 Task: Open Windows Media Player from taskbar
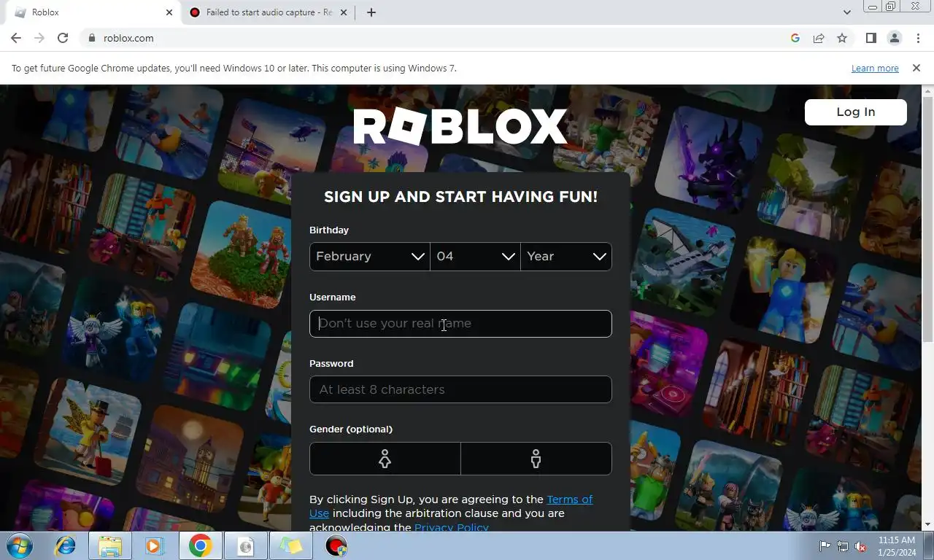coord(153,545)
